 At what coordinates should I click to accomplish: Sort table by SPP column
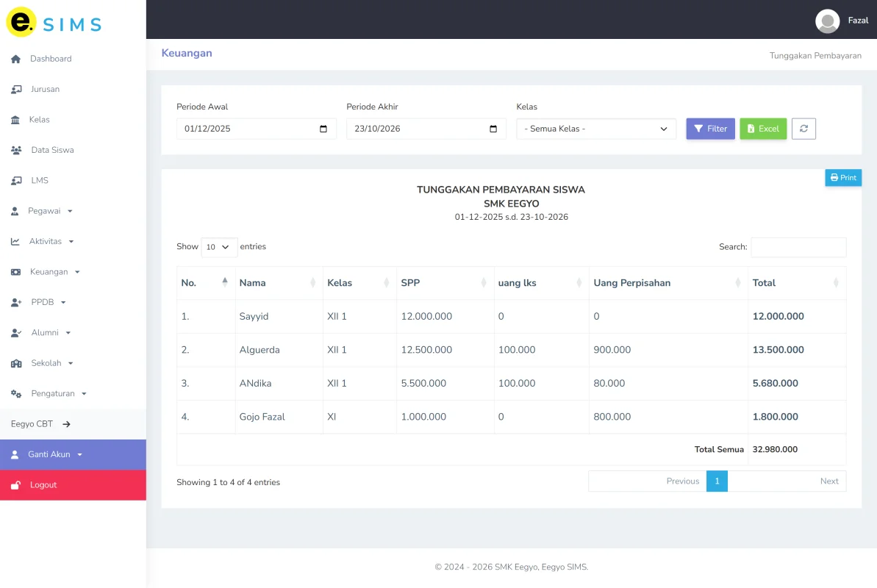445,283
